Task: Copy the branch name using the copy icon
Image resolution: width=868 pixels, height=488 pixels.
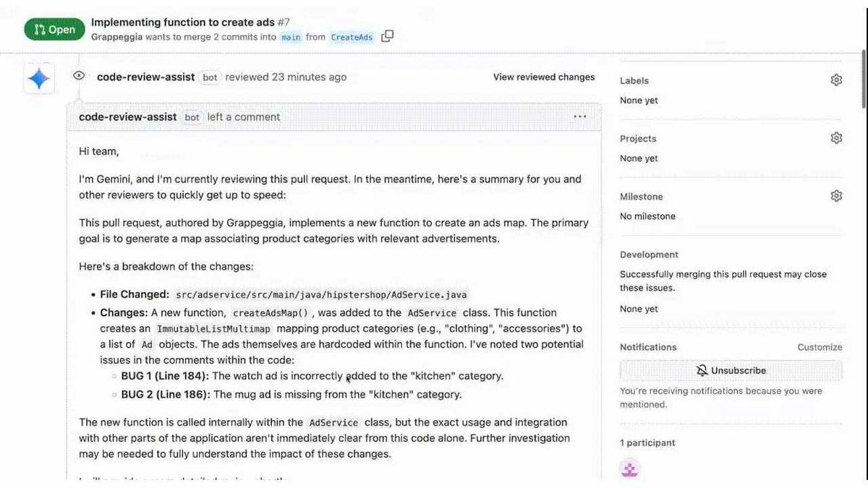Action: click(x=387, y=35)
